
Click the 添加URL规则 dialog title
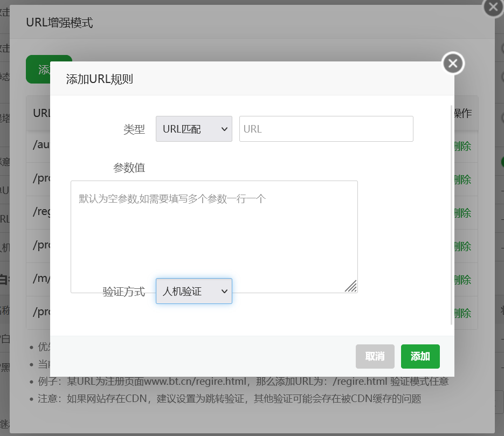tap(99, 79)
